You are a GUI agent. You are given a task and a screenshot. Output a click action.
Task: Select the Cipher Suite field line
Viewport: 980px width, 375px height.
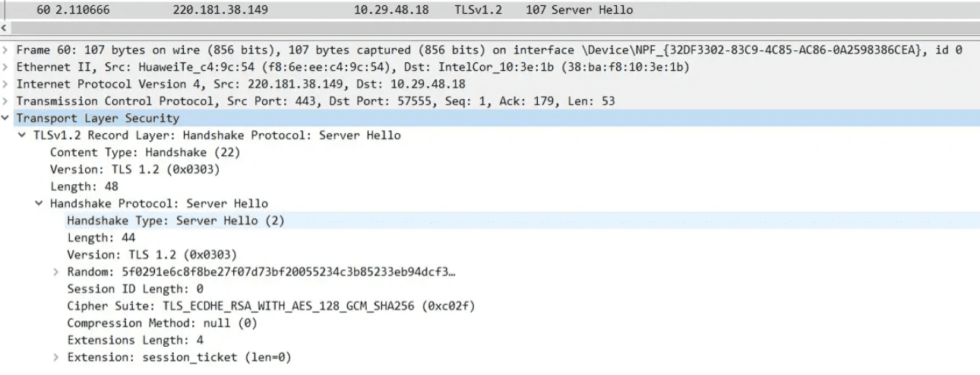tap(271, 307)
